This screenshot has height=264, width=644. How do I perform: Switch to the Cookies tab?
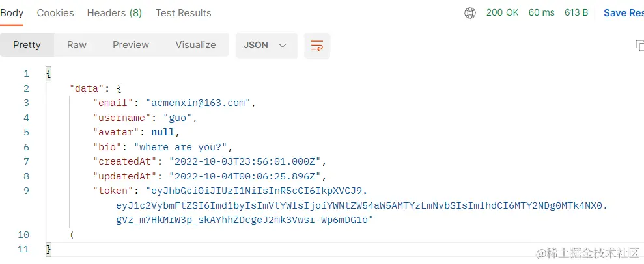click(55, 13)
